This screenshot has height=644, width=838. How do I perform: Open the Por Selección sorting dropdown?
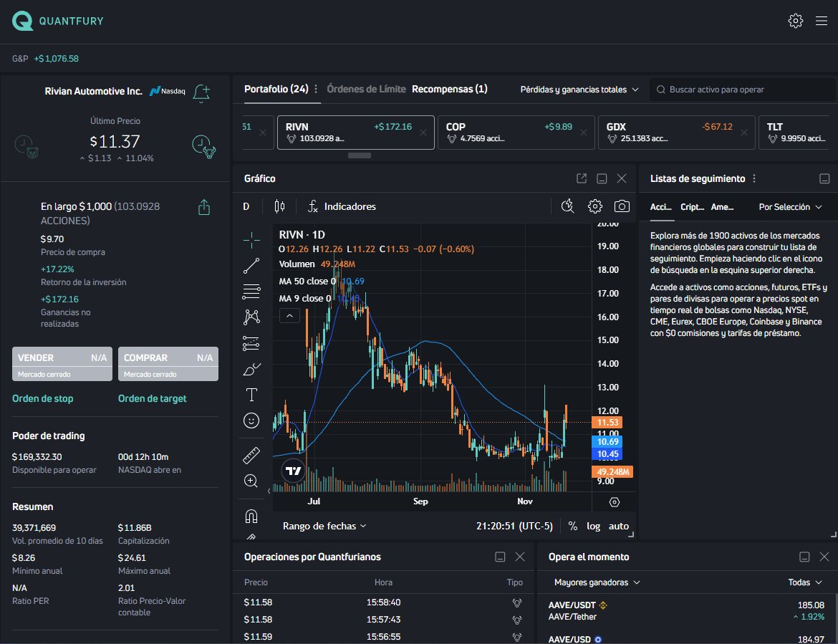(790, 207)
